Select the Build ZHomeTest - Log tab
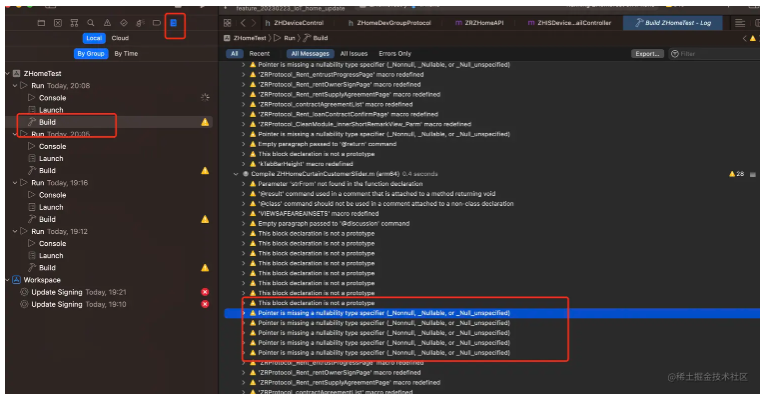760x396 pixels. (x=673, y=23)
